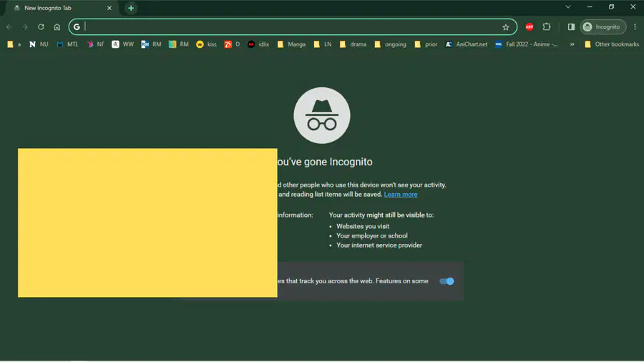Viewport: 644px width, 362px height.
Task: Open the NF bookmark
Action: pyautogui.click(x=95, y=44)
